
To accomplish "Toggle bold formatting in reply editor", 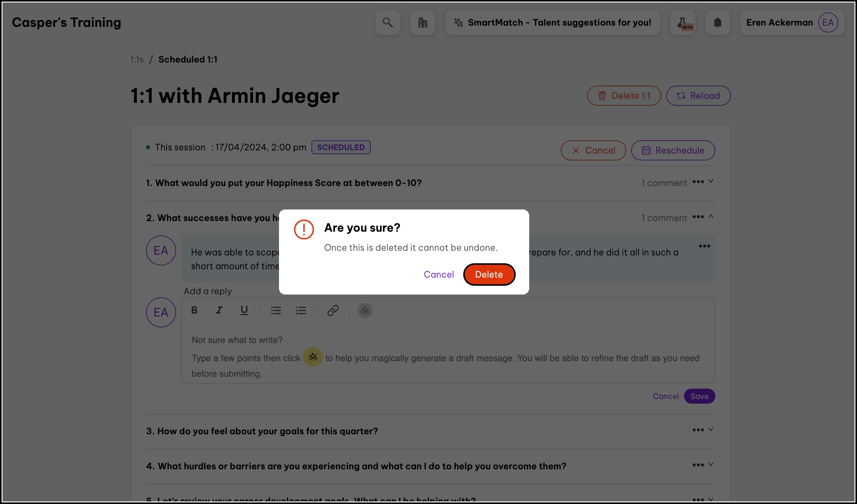I will tap(194, 310).
